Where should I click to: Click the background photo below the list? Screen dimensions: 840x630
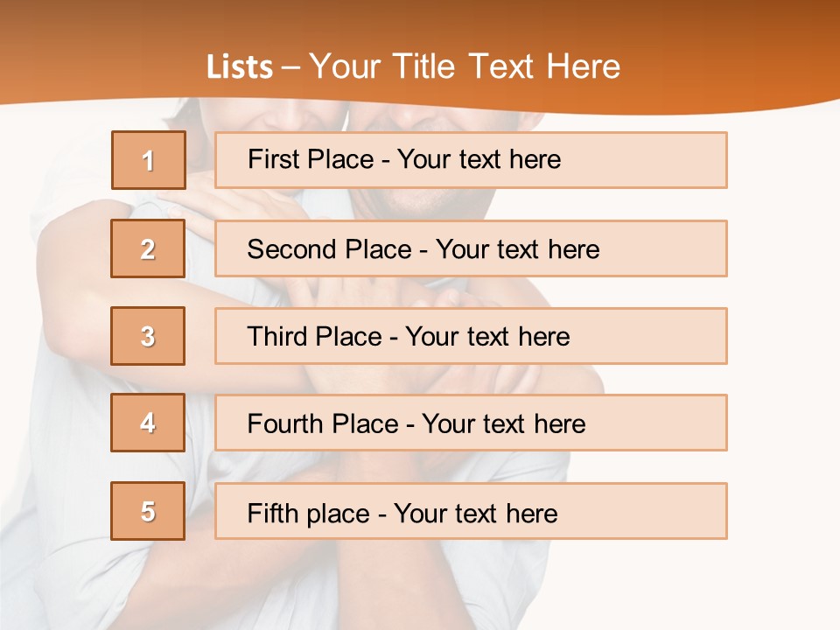point(350,586)
